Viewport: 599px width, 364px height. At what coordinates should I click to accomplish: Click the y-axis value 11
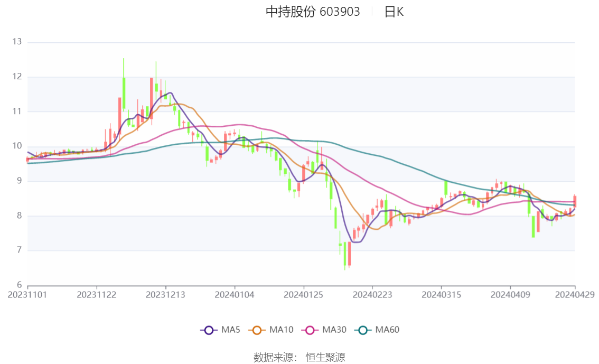17,111
